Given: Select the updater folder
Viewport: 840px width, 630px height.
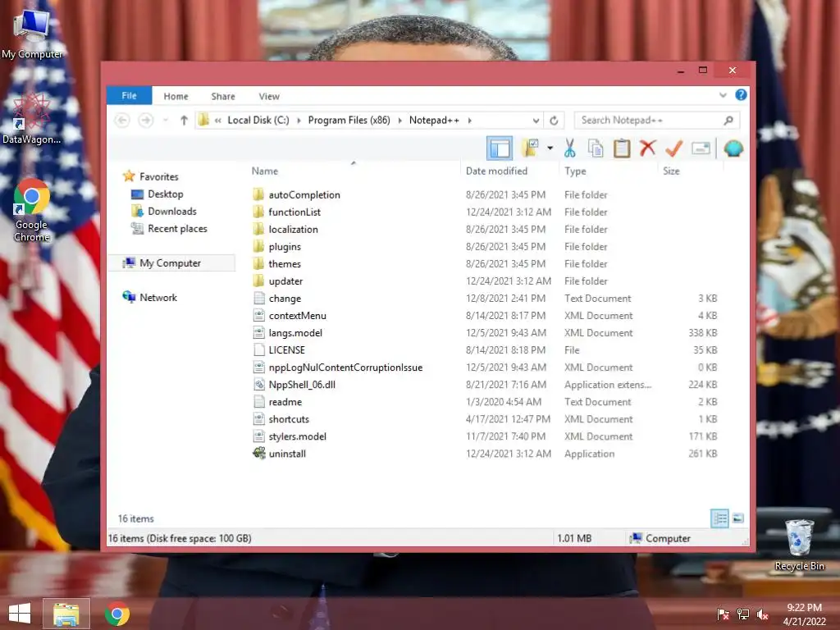Looking at the screenshot, I should coord(285,281).
